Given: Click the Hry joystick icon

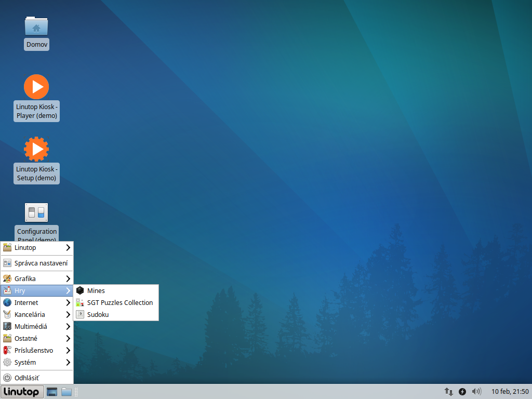Looking at the screenshot, I should tap(7, 290).
